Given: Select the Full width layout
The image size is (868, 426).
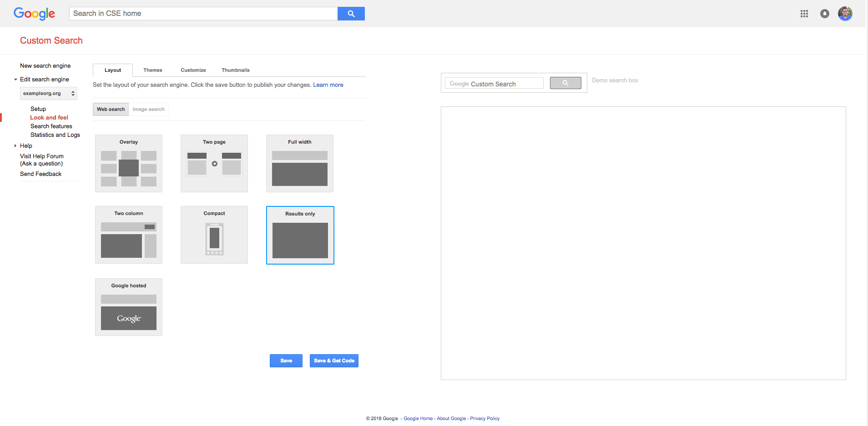Looking at the screenshot, I should (x=300, y=163).
